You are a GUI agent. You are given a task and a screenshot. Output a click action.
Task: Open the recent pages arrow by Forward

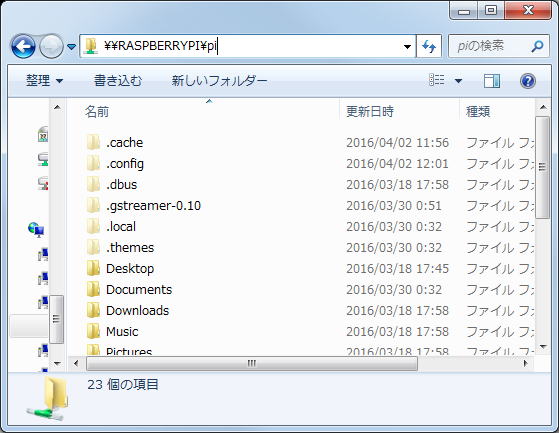point(72,47)
